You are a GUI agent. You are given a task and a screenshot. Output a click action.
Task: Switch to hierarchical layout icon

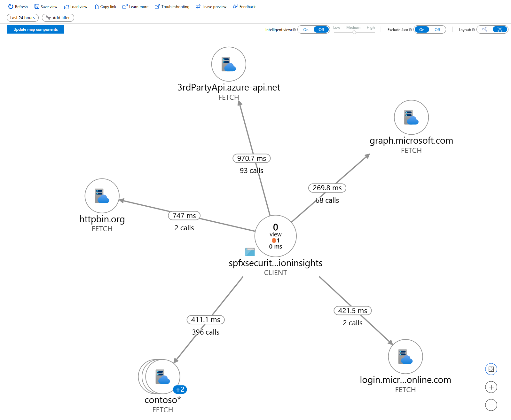click(485, 29)
